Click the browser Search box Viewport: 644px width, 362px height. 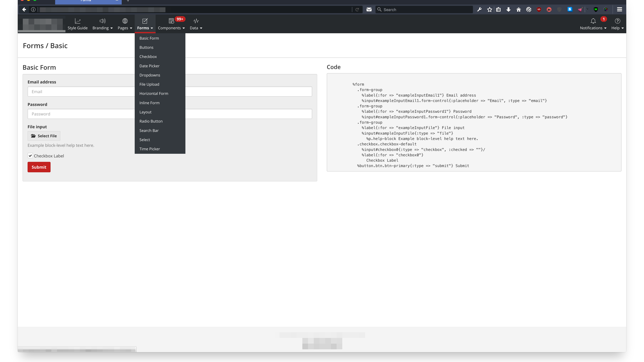[424, 10]
